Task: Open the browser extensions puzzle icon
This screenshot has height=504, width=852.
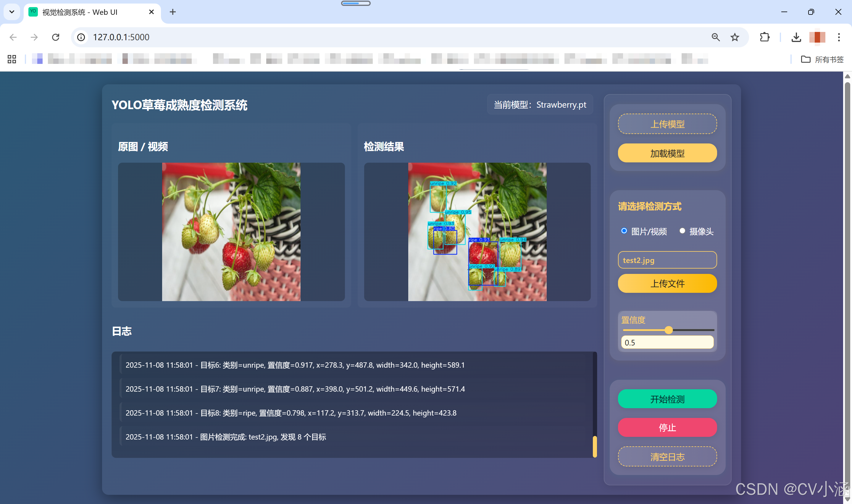Action: point(764,37)
